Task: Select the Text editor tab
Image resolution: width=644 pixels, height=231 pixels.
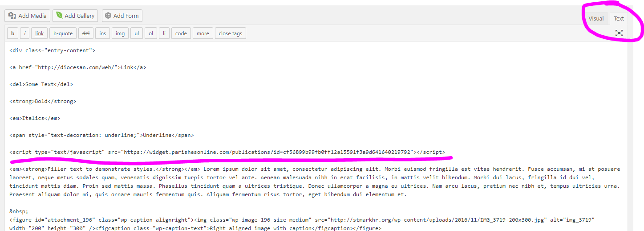Action: (619, 18)
